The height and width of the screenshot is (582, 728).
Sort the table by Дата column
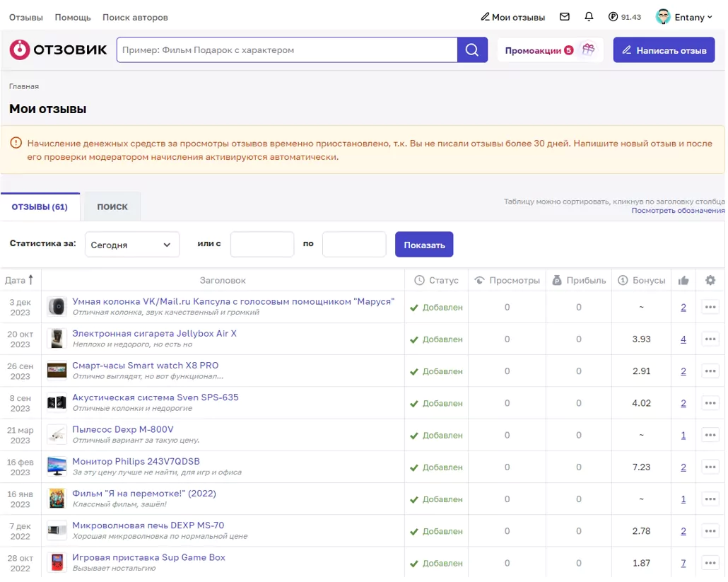[x=19, y=280]
